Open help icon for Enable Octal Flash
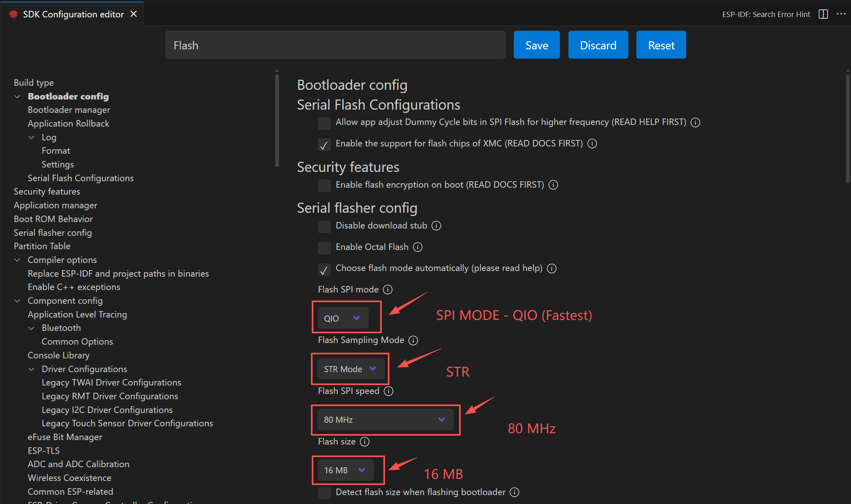This screenshot has height=504, width=851. [x=417, y=247]
